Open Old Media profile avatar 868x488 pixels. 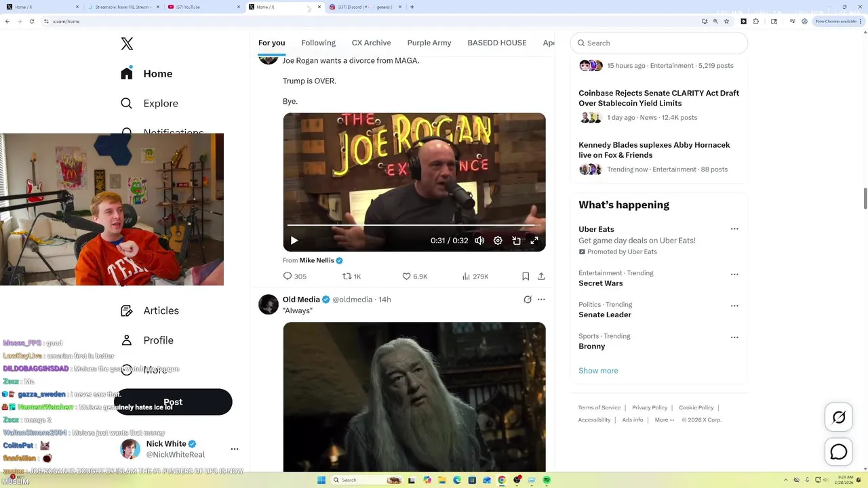[x=269, y=304]
